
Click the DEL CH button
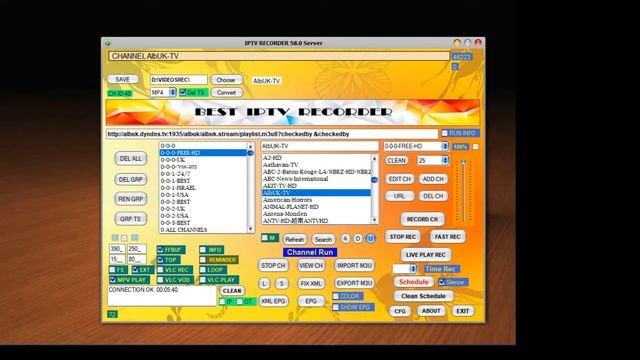tap(433, 196)
